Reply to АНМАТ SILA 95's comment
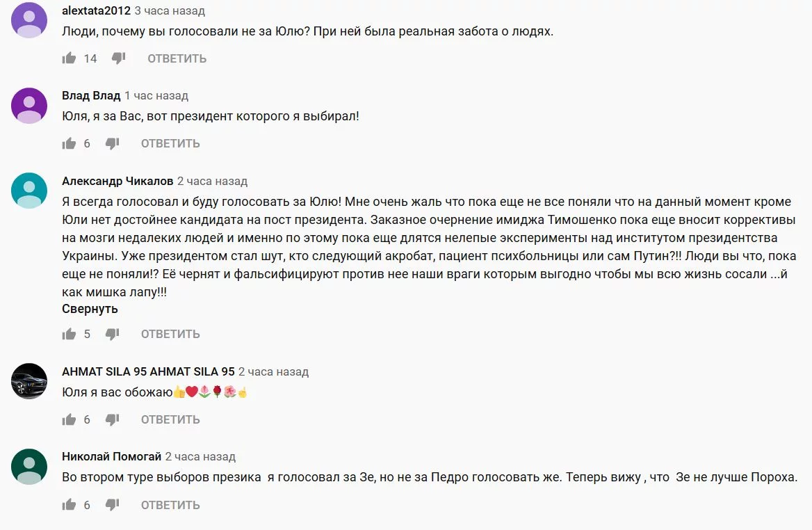Image resolution: width=812 pixels, height=530 pixels. [x=170, y=419]
